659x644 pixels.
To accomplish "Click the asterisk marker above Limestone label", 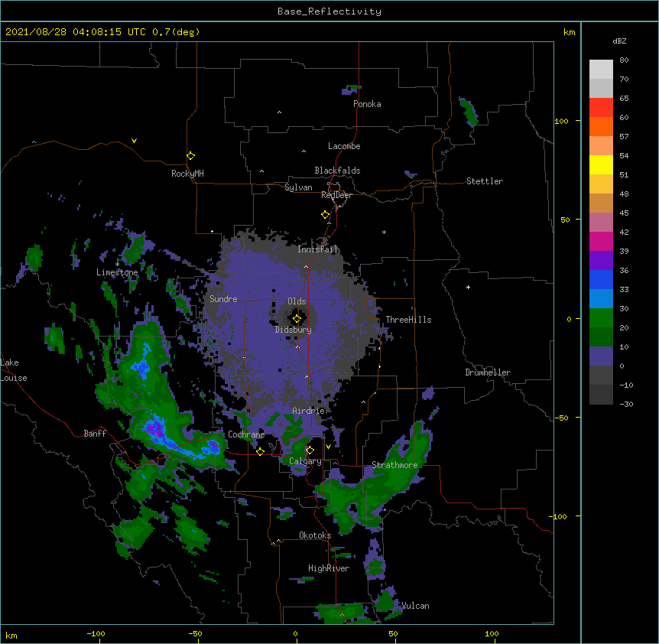I will 117,264.
